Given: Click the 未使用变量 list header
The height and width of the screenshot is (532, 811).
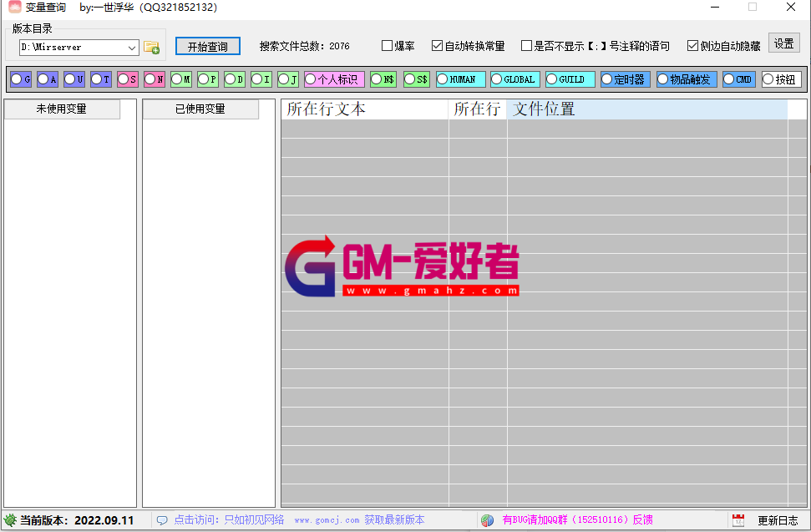Looking at the screenshot, I should click(62, 109).
